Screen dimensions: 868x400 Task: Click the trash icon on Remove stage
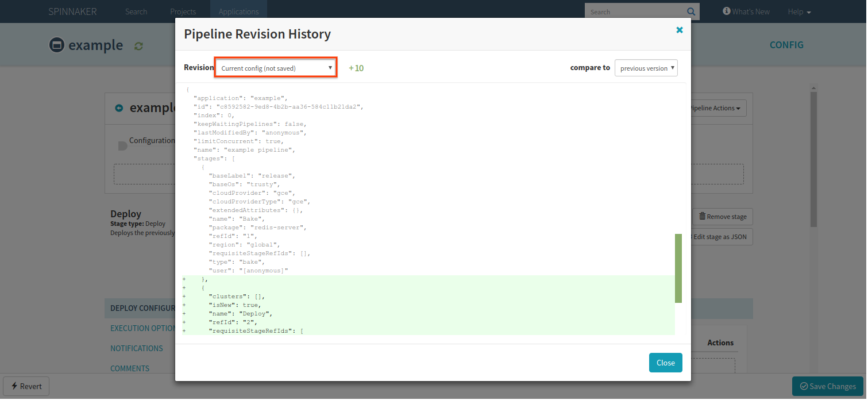click(x=703, y=216)
